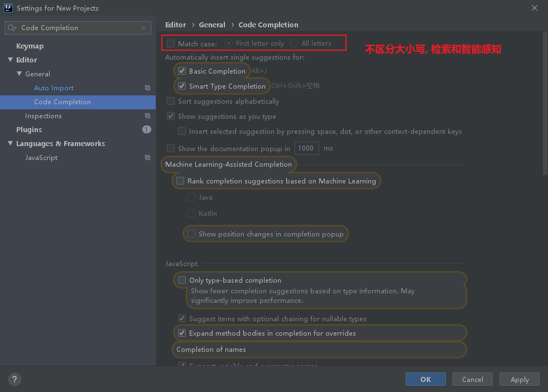The height and width of the screenshot is (392, 548).
Task: Click the Code Completion breadcrumb
Action: [x=268, y=25]
